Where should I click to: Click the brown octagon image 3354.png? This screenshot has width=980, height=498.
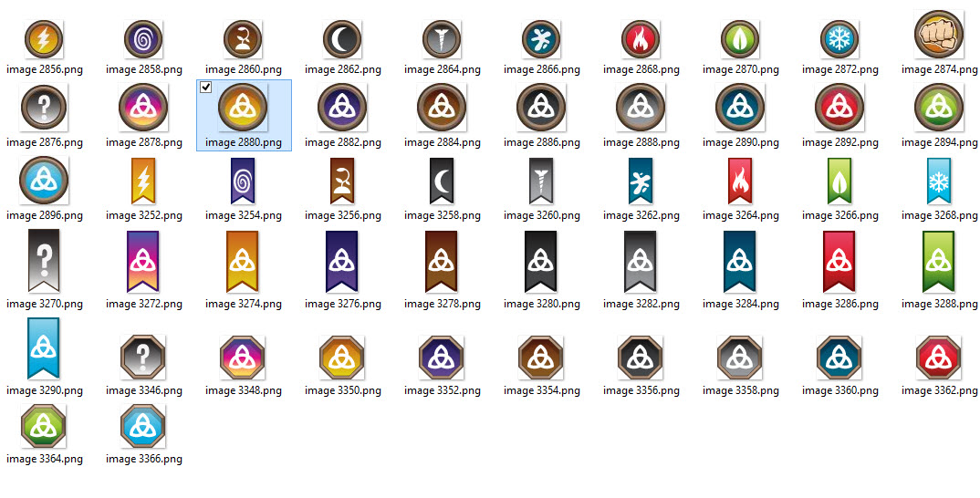[x=540, y=357]
